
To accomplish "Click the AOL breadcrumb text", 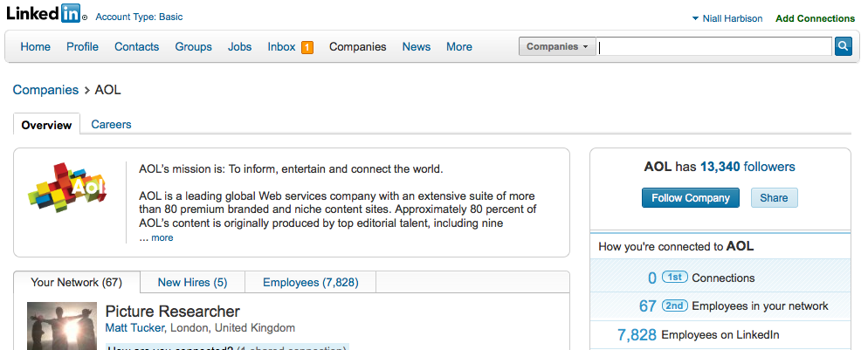I will click(108, 90).
